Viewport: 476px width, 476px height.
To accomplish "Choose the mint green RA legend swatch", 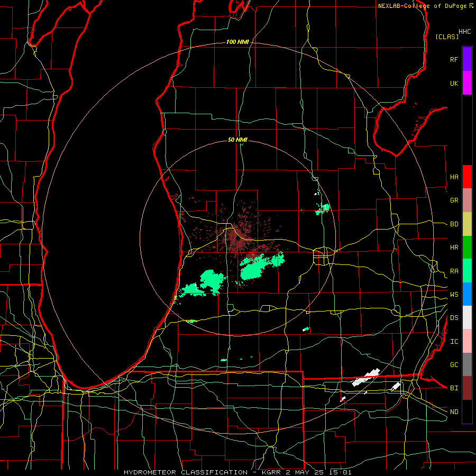I will tap(467, 271).
